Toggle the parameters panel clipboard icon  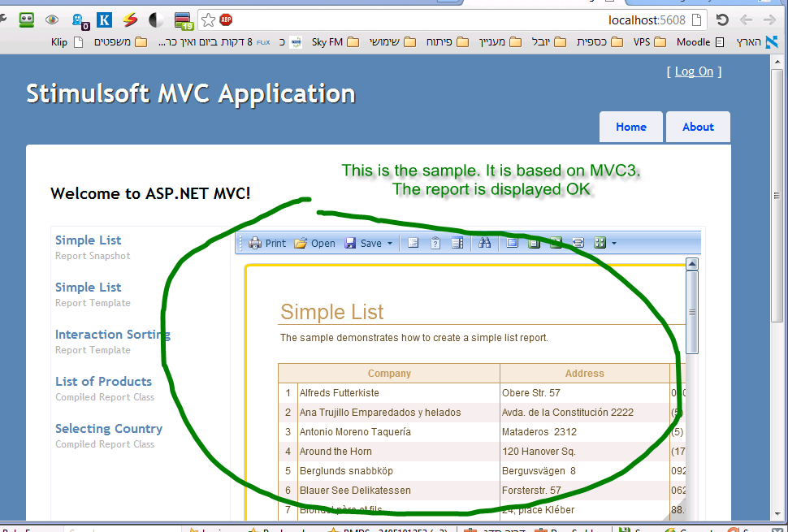point(435,243)
